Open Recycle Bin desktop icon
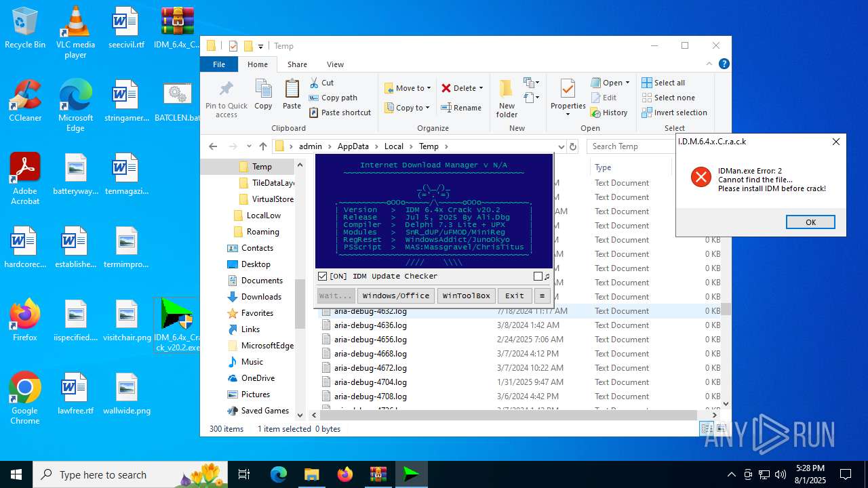This screenshot has width=868, height=488. point(25,28)
